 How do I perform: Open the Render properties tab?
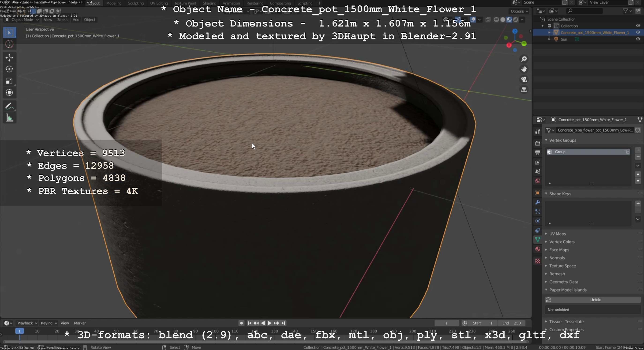click(x=538, y=143)
